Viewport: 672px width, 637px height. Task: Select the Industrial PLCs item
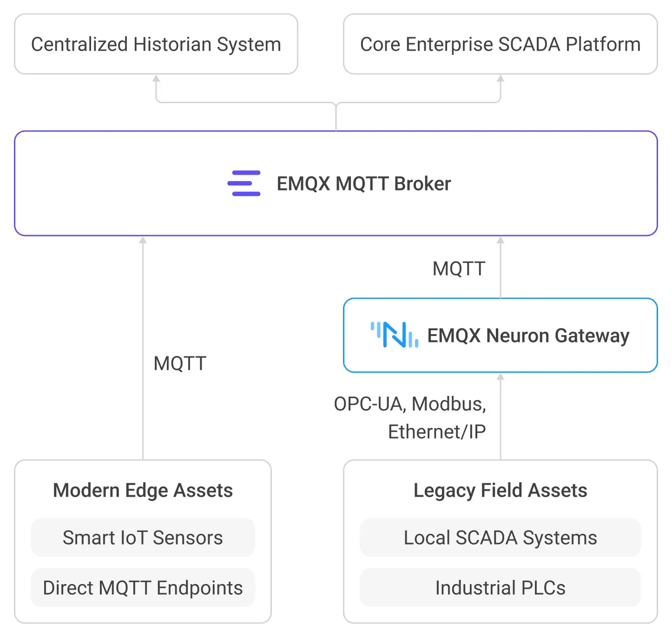click(x=501, y=588)
